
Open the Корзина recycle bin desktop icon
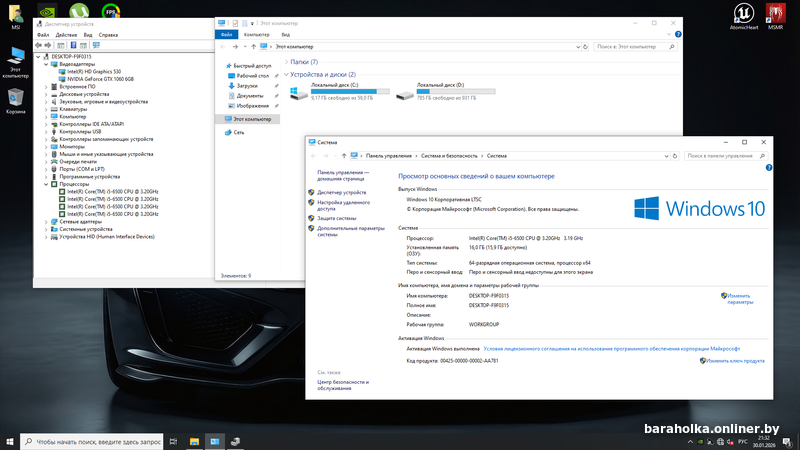click(x=16, y=98)
